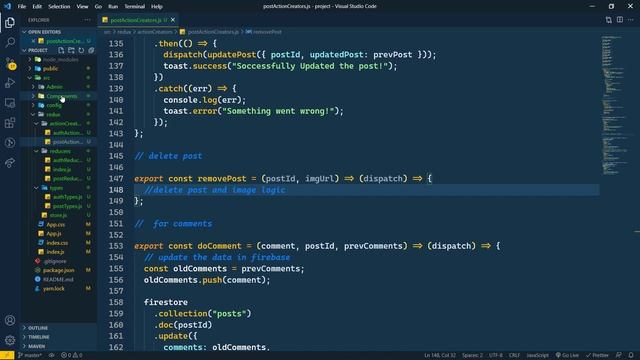Refresh the explorer via PROJECT header icon
Viewport: 640px width, 360px height.
point(81,50)
